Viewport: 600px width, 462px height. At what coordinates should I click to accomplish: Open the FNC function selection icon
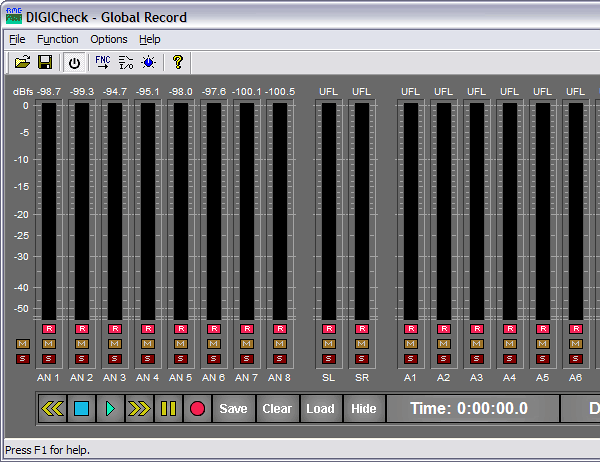103,62
